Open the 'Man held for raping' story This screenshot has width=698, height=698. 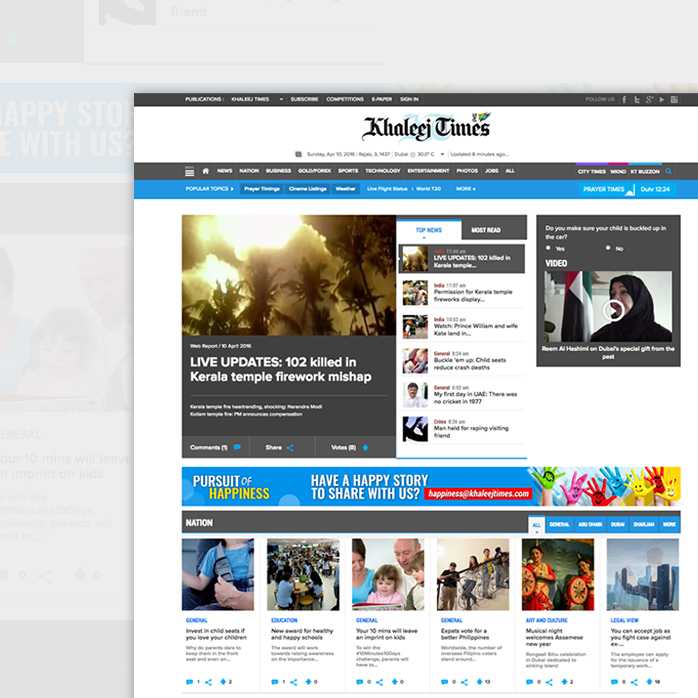471,432
